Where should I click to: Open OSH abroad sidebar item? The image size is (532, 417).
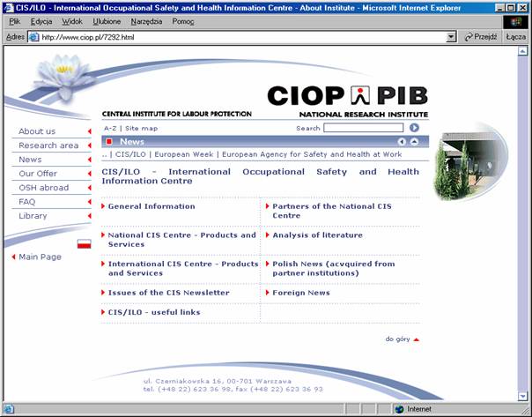44,188
